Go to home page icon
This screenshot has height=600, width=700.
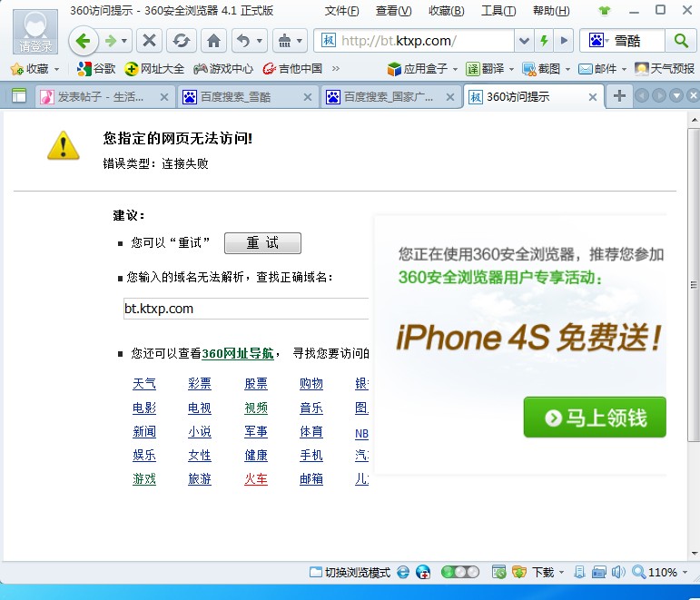(x=214, y=41)
